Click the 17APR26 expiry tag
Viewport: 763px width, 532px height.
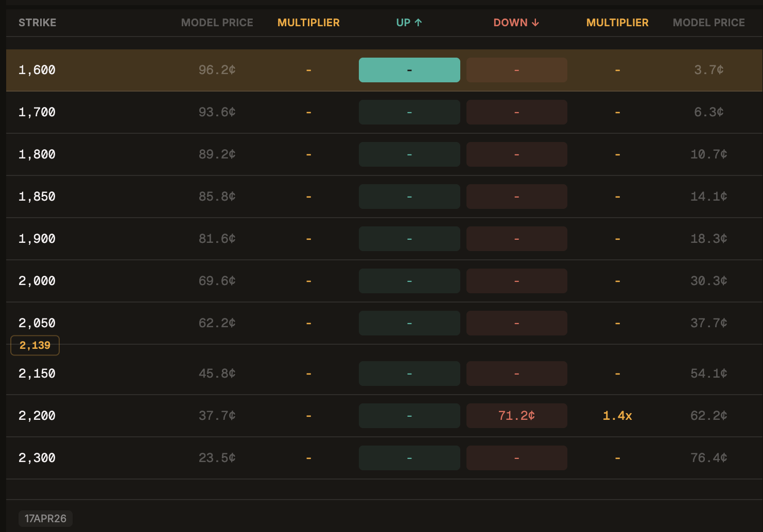[x=45, y=519]
